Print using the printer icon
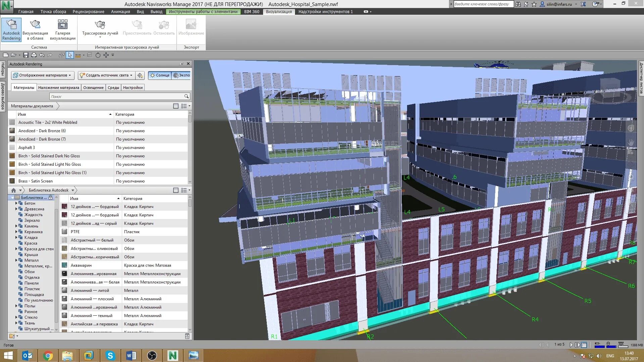This screenshot has height=362, width=644. click(34, 55)
